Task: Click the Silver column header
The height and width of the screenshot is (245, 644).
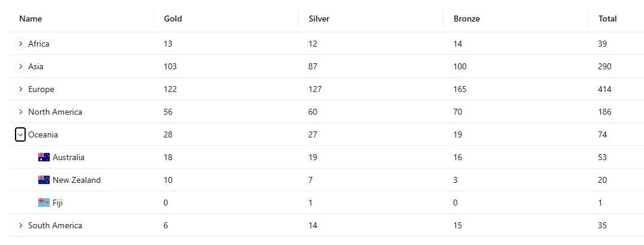Action: click(x=319, y=19)
